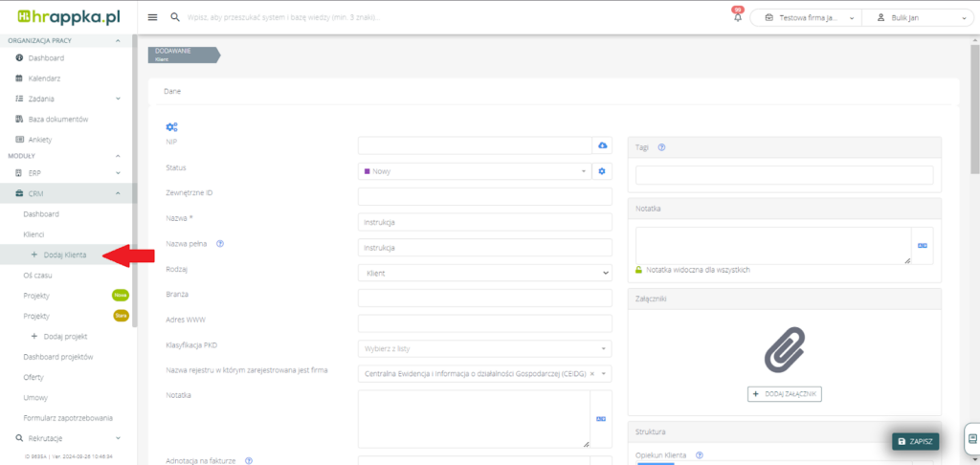The width and height of the screenshot is (980, 465).
Task: Click the DODAJ ZAŁĄCZNIK button
Action: pyautogui.click(x=784, y=394)
